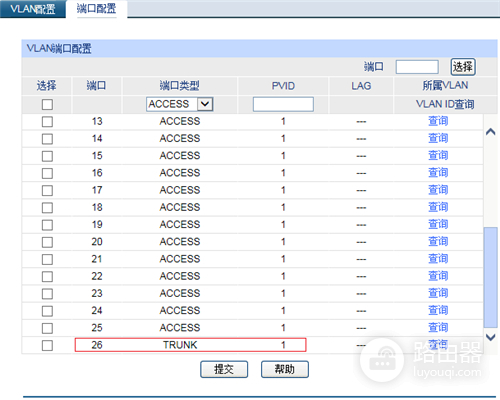This screenshot has height=400, width=500.
Task: Click the scroll down arrow of port list
Action: [x=490, y=337]
